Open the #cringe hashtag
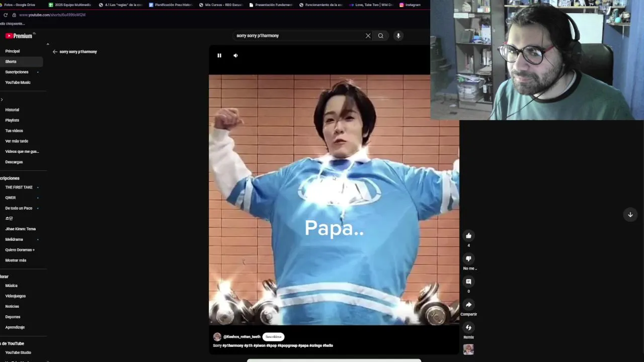Image resolution: width=644 pixels, height=362 pixels. [315, 345]
